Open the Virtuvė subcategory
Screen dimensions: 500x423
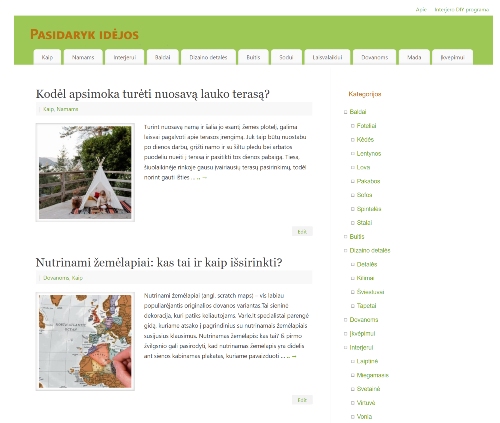[x=366, y=403]
